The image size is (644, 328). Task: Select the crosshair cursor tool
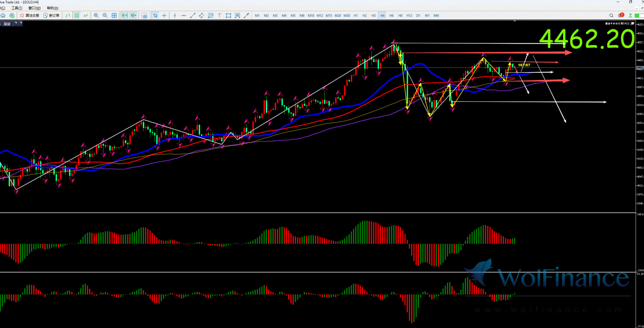[x=164, y=16]
